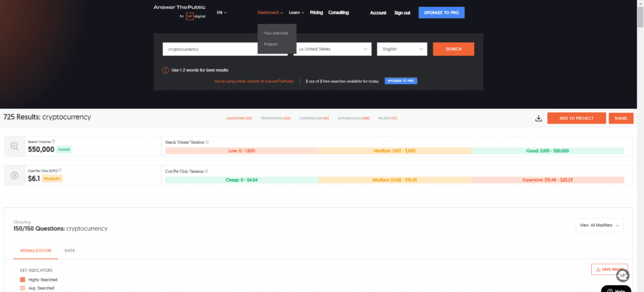Click the Cost Per Click info icon
This screenshot has width=644, height=292.
point(60,170)
